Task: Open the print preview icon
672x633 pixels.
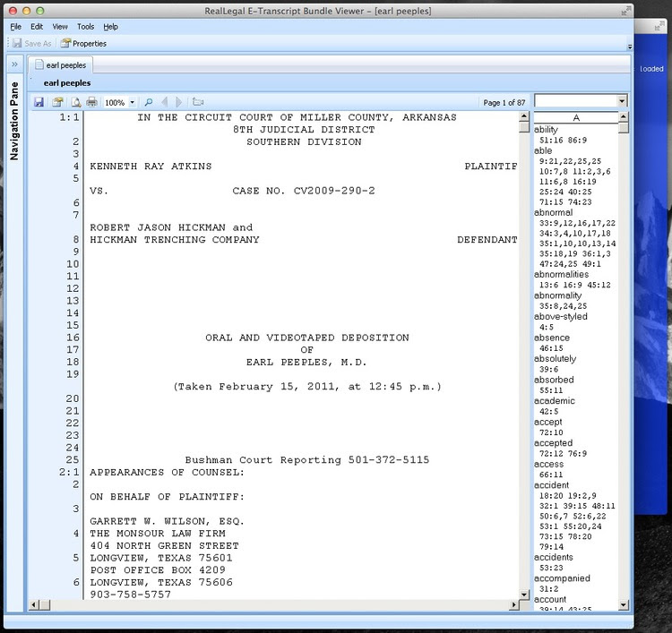Action: (76, 102)
